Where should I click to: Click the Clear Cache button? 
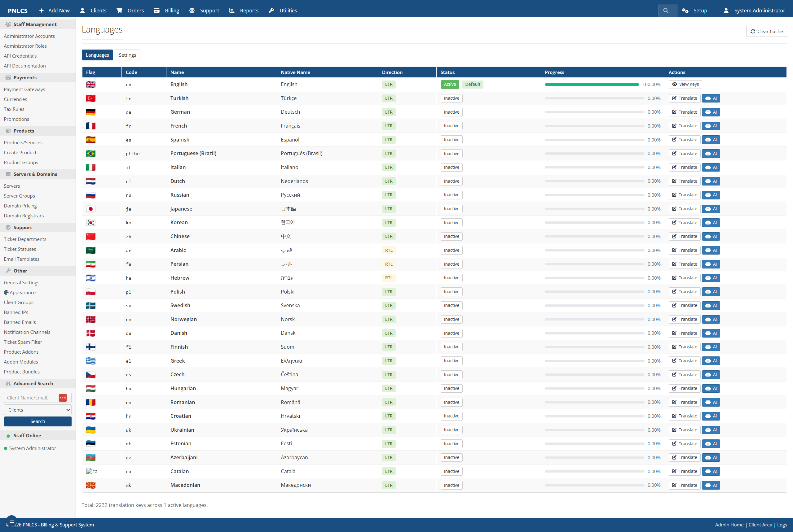766,31
